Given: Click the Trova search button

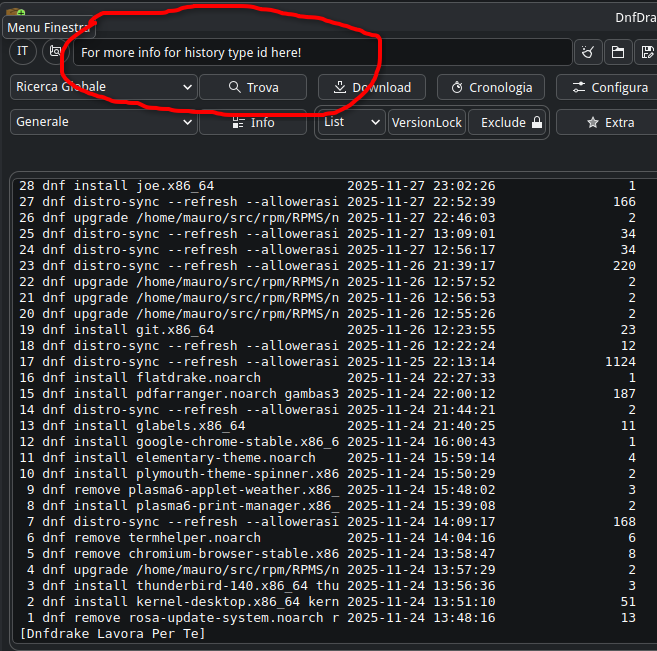Looking at the screenshot, I should (253, 87).
